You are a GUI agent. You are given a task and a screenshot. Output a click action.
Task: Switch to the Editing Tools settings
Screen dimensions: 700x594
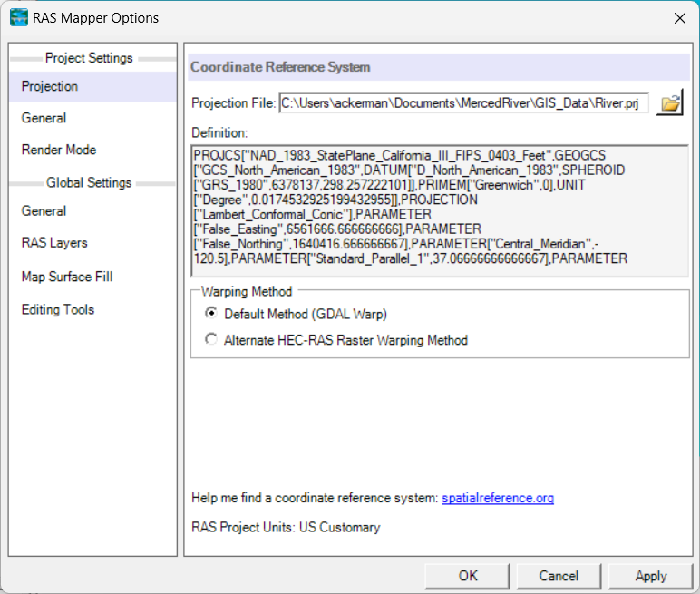(58, 310)
